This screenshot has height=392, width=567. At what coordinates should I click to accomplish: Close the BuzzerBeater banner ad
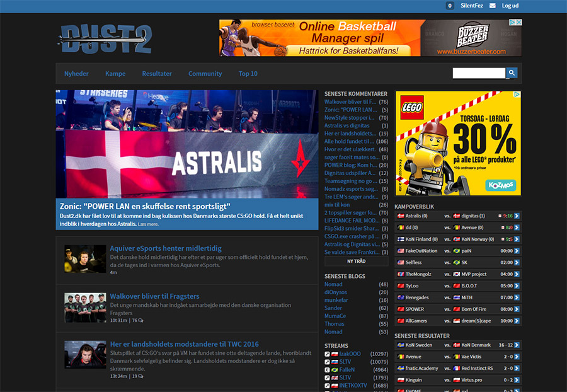519,23
